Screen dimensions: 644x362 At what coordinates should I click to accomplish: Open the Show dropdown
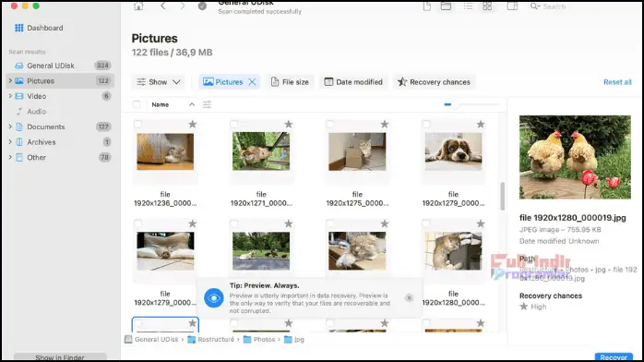click(x=158, y=82)
